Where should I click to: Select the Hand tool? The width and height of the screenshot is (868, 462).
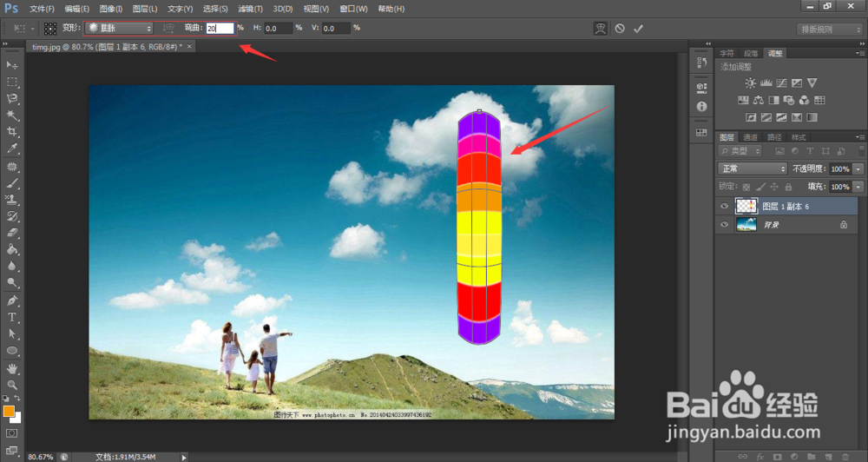11,368
